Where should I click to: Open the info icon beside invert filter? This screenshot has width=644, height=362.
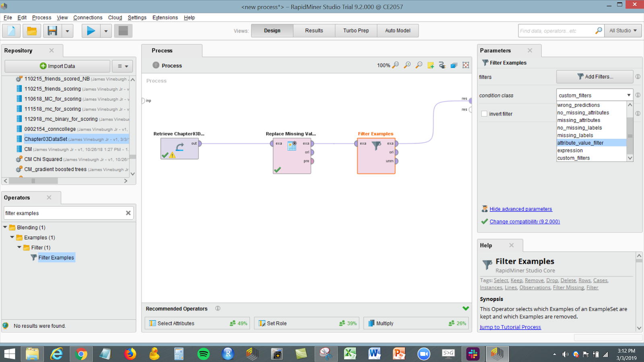[638, 113]
